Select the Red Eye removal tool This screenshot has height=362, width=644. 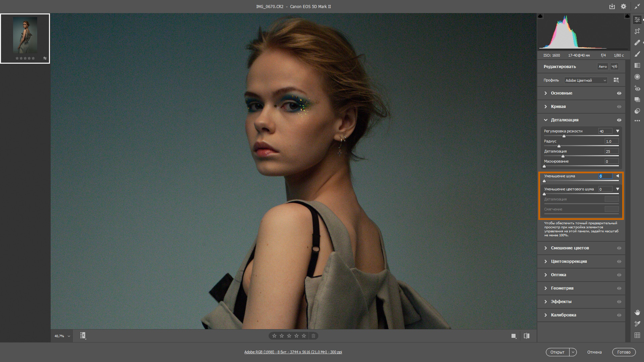pos(637,88)
